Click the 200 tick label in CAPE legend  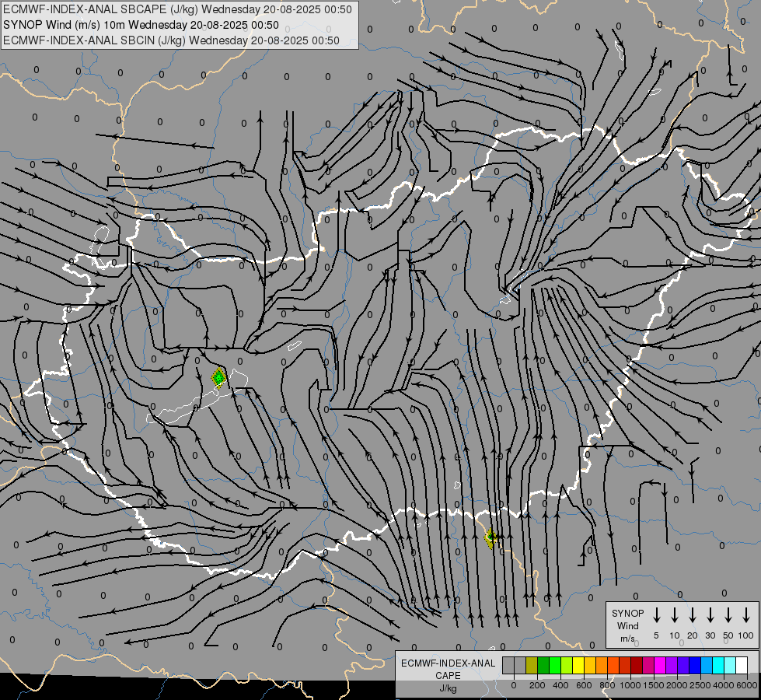click(537, 685)
